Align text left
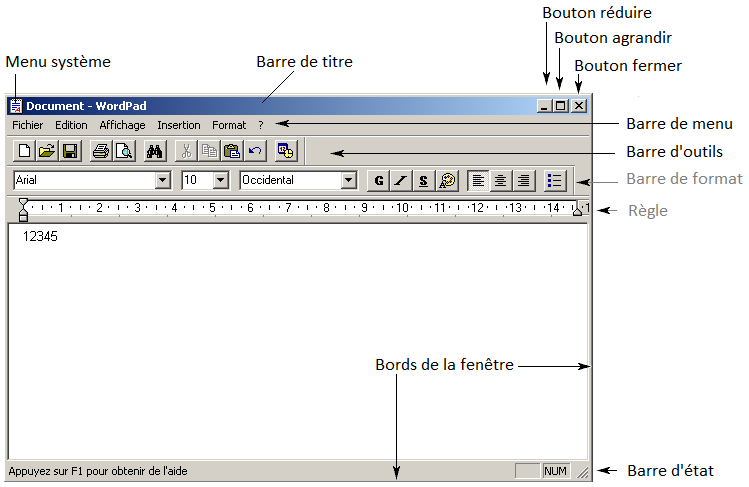This screenshot has width=749, height=487. (x=478, y=180)
